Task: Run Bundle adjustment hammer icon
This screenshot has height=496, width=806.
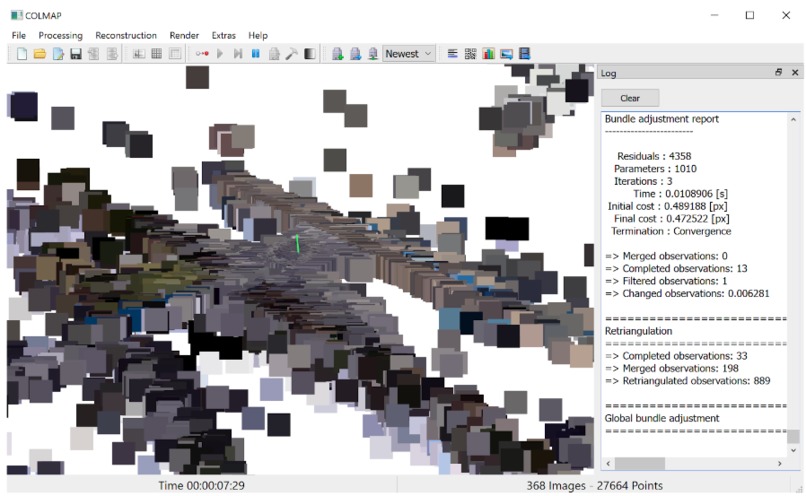Action: (291, 53)
